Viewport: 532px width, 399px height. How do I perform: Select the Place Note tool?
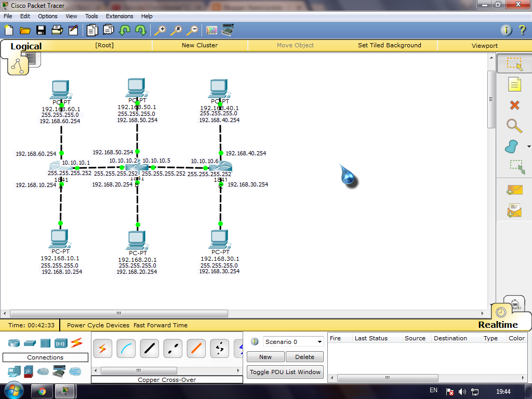(514, 84)
